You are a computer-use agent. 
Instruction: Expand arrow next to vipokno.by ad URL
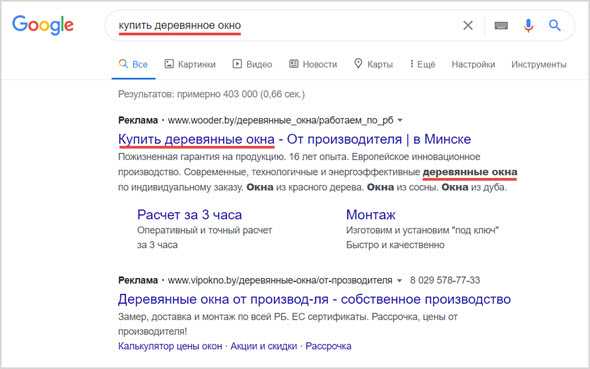pos(399,281)
